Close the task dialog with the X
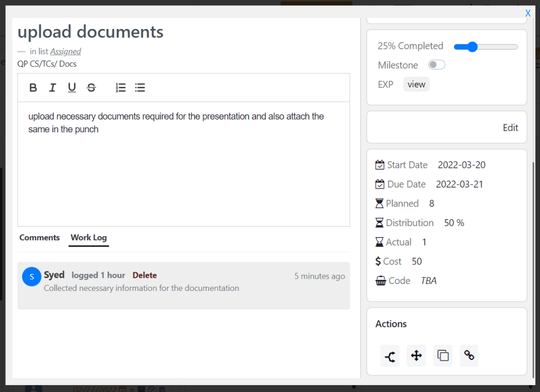 tap(527, 13)
